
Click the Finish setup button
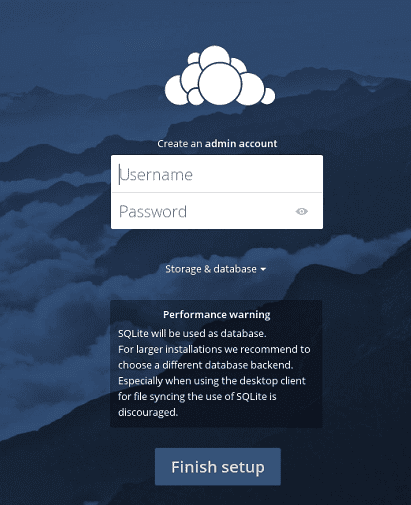point(218,467)
